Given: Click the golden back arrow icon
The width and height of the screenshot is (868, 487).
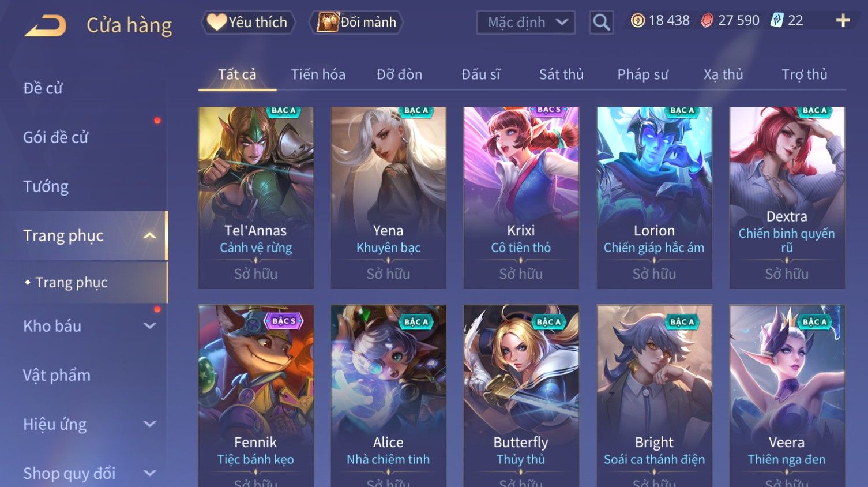Looking at the screenshot, I should (45, 26).
